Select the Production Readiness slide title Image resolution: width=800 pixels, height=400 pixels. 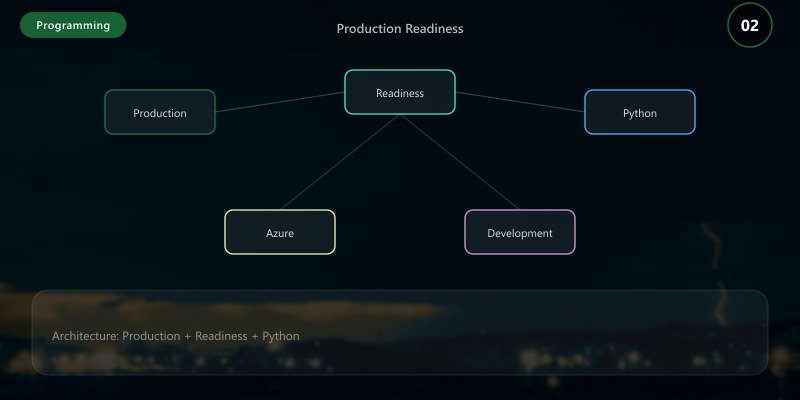tap(400, 29)
